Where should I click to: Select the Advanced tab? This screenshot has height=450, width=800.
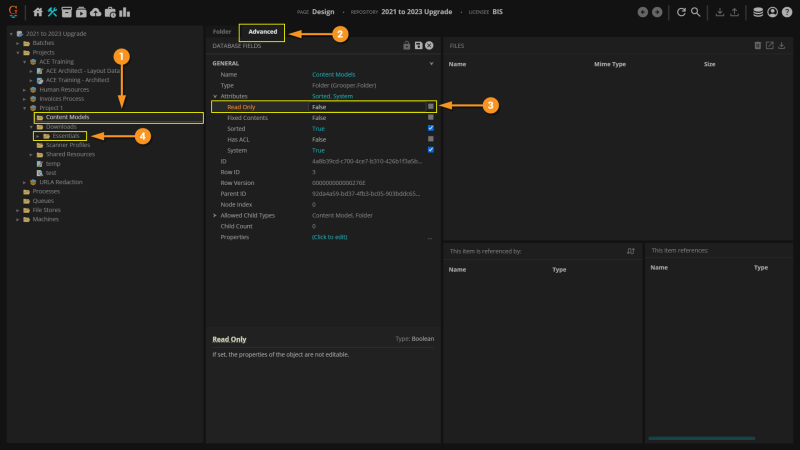[262, 32]
